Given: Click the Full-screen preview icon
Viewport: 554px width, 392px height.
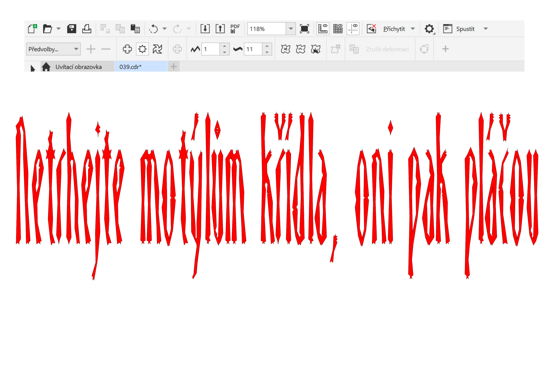Looking at the screenshot, I should [x=304, y=29].
